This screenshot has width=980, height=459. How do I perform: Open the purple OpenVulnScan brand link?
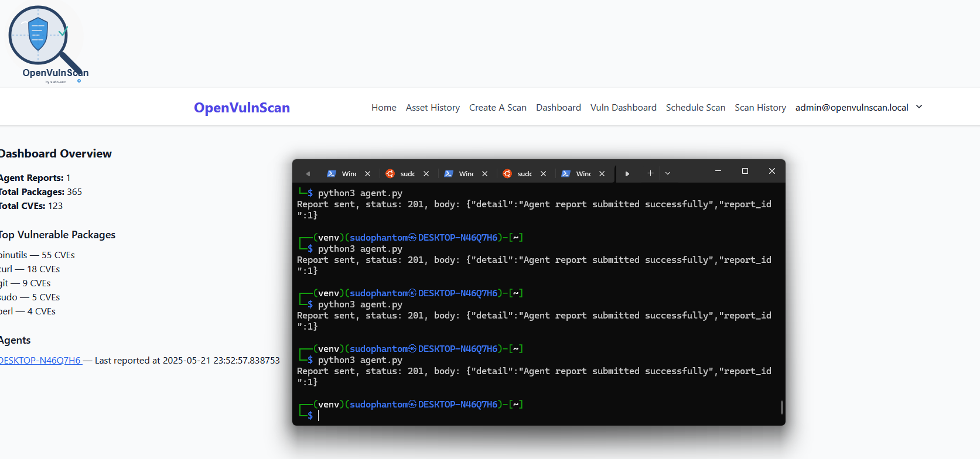(242, 108)
